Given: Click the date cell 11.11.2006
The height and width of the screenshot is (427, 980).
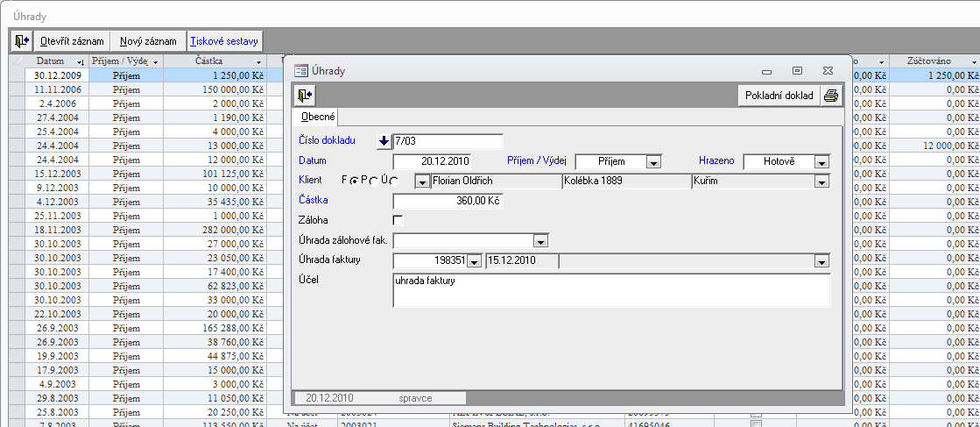Looking at the screenshot, I should tap(57, 89).
